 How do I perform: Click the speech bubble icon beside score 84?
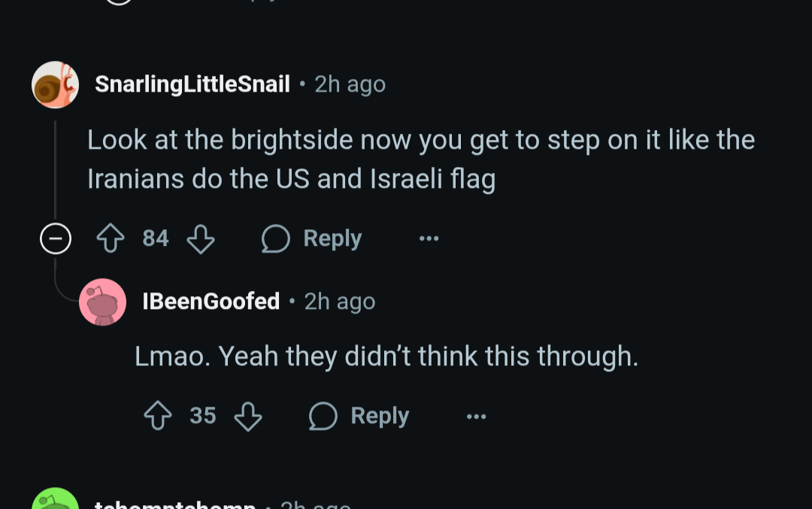pos(275,238)
